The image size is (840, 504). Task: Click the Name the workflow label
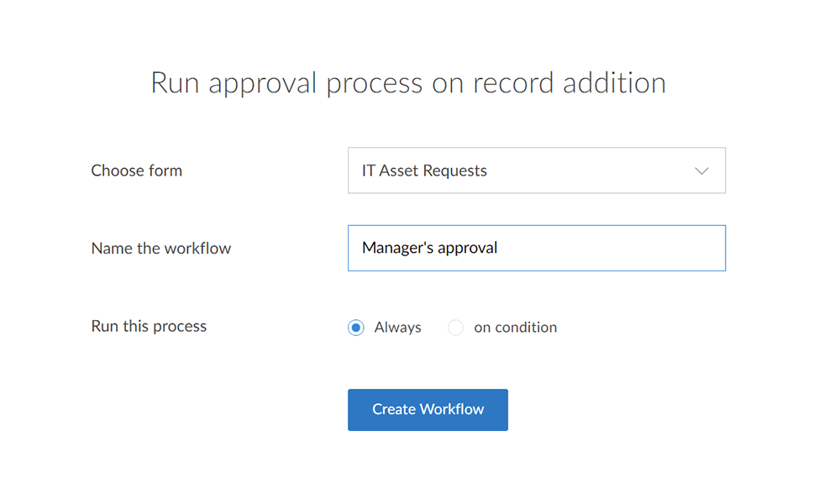point(161,248)
